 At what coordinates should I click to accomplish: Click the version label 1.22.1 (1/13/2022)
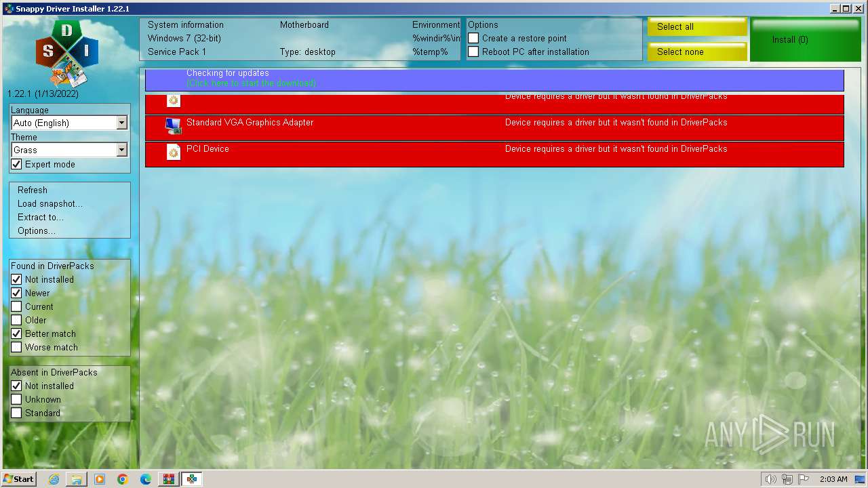pyautogui.click(x=43, y=94)
